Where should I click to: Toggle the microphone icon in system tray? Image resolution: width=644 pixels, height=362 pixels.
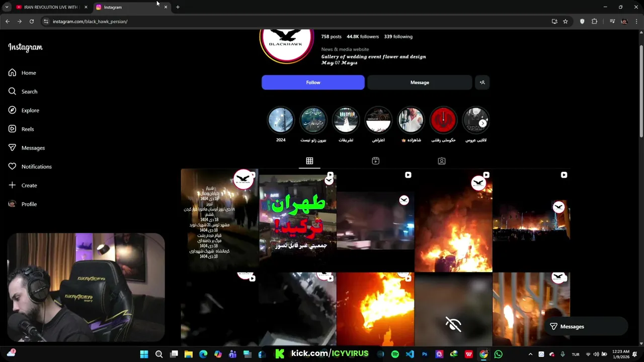pos(562,354)
